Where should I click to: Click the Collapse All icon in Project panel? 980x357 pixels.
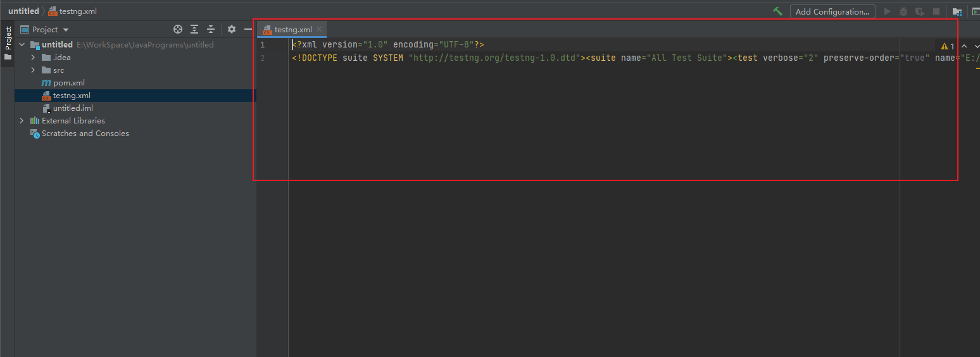211,29
